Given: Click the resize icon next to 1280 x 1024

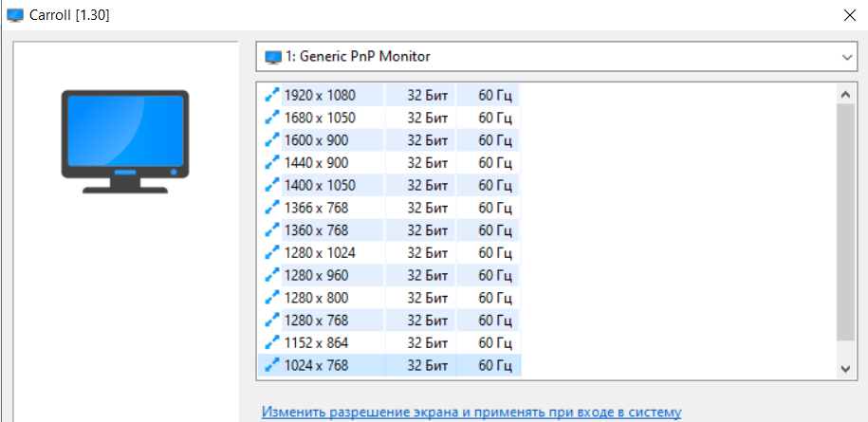Looking at the screenshot, I should (x=272, y=253).
